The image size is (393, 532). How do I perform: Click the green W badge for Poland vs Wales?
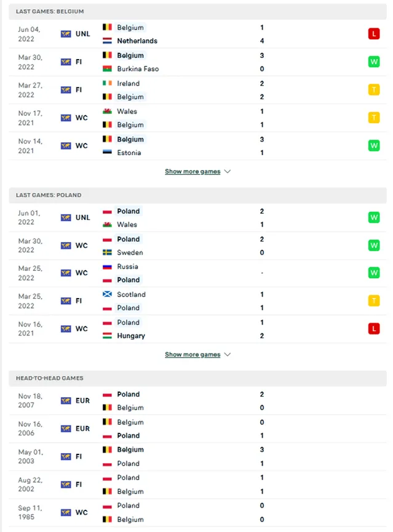(374, 217)
